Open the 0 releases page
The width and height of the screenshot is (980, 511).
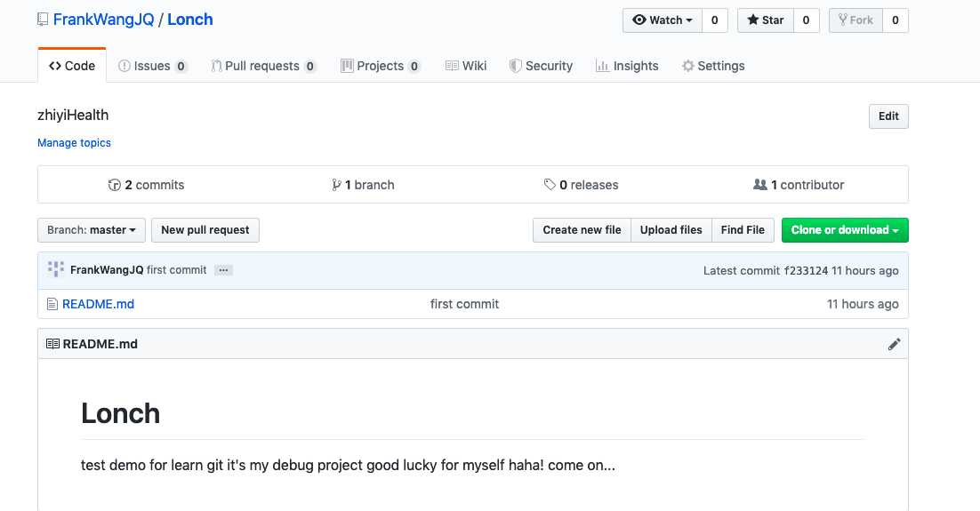point(581,185)
